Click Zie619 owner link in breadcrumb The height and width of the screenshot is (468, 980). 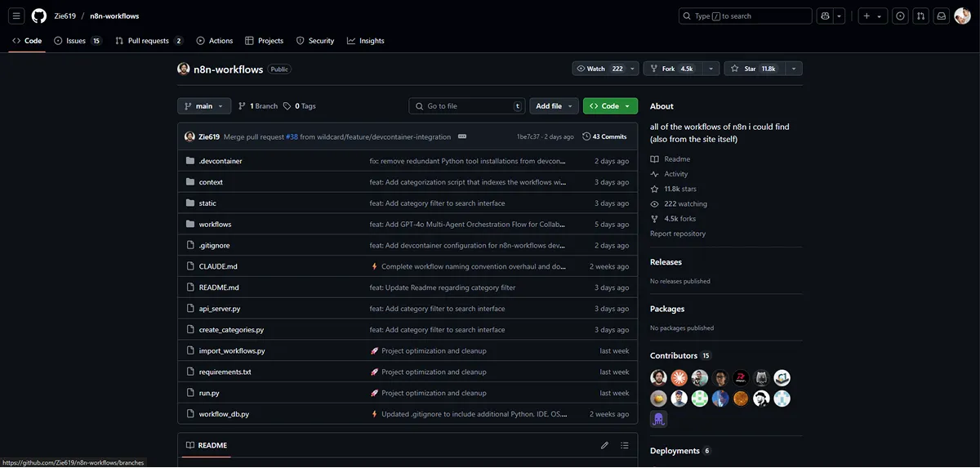point(65,16)
